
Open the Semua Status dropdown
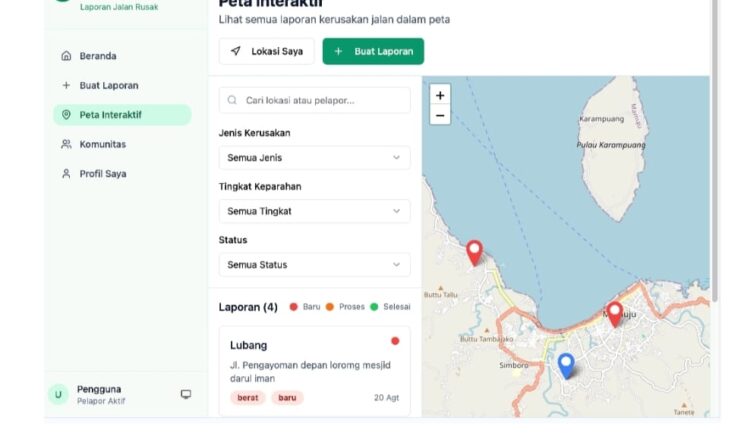tap(314, 265)
